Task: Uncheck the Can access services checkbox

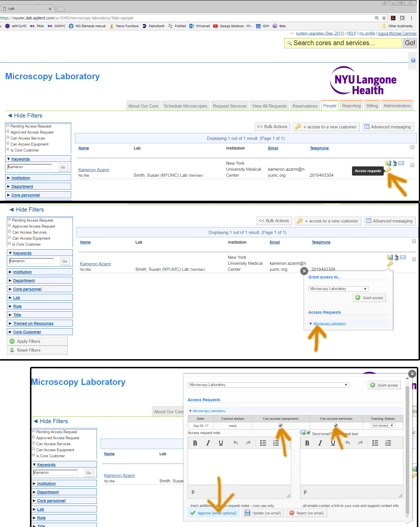Action: (336, 425)
